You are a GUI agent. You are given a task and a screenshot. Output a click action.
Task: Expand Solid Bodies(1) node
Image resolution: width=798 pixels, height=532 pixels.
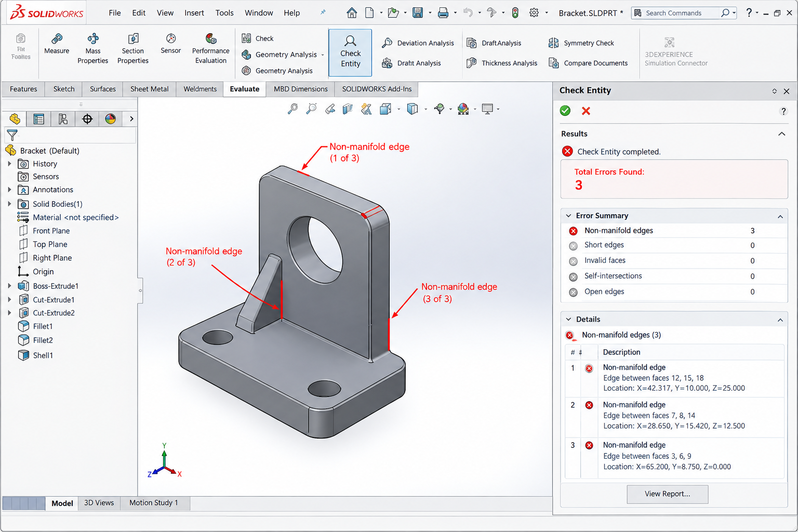click(9, 204)
